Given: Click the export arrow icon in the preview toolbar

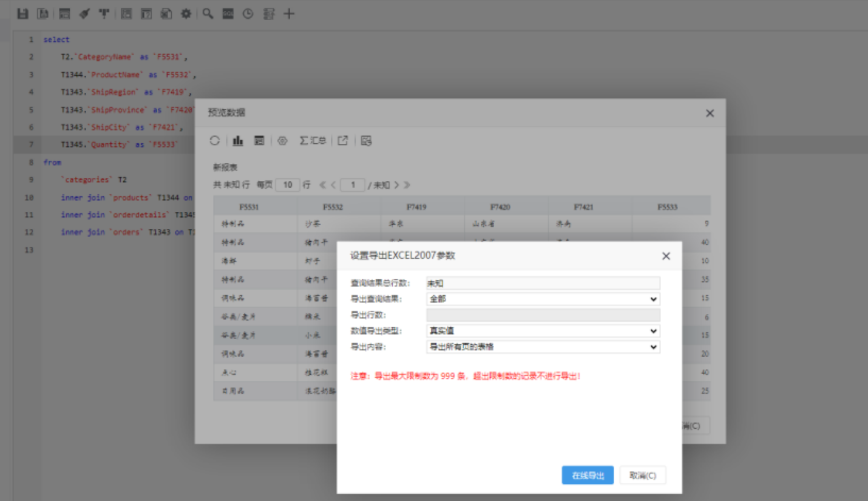Looking at the screenshot, I should click(343, 140).
